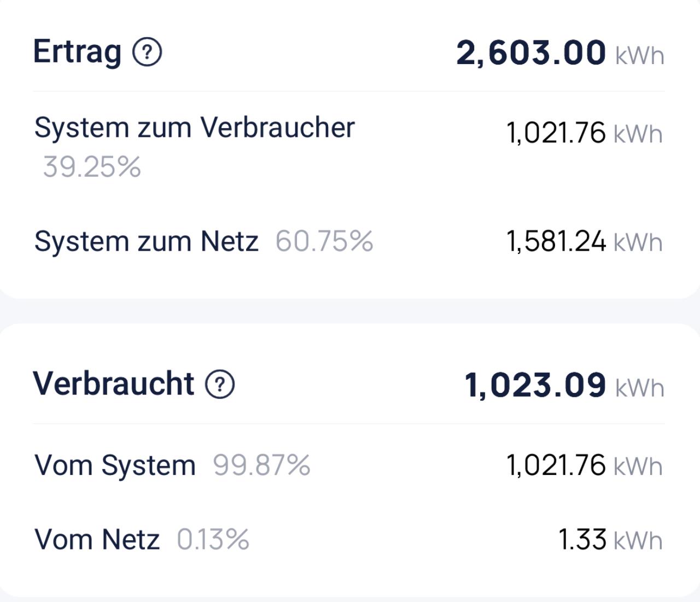The width and height of the screenshot is (700, 602).
Task: Tap the 1,021.76 kWh value under Verbraucht
Action: pos(556,465)
